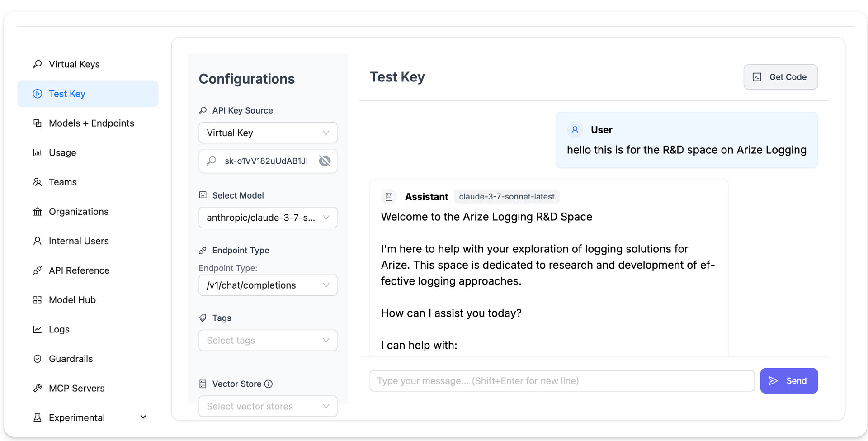Open the Select Model dropdown
Viewport: 868px width, 441px height.
coord(268,218)
